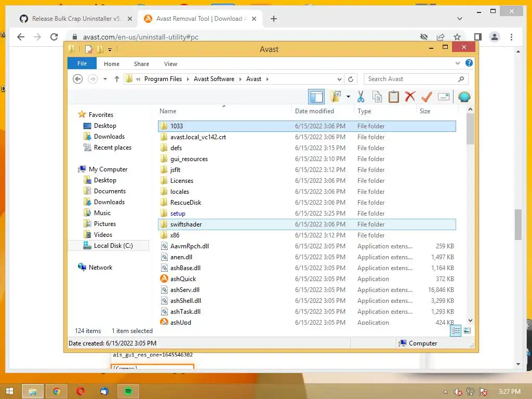Click the Copy icon in toolbar
Image resolution: width=532 pixels, height=399 pixels.
(377, 97)
